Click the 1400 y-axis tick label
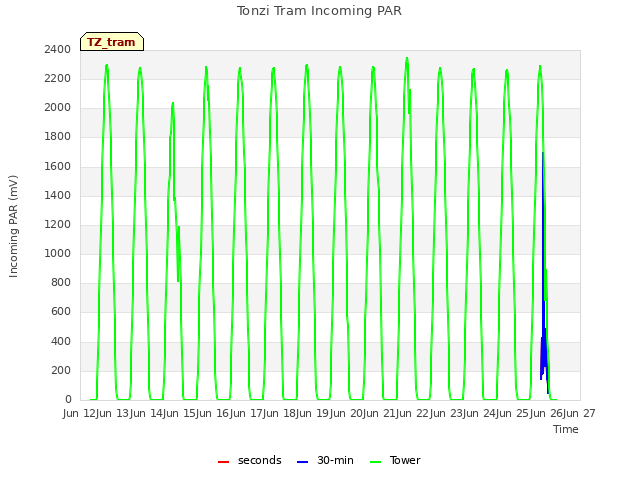This screenshot has height=480, width=640. coord(58,196)
